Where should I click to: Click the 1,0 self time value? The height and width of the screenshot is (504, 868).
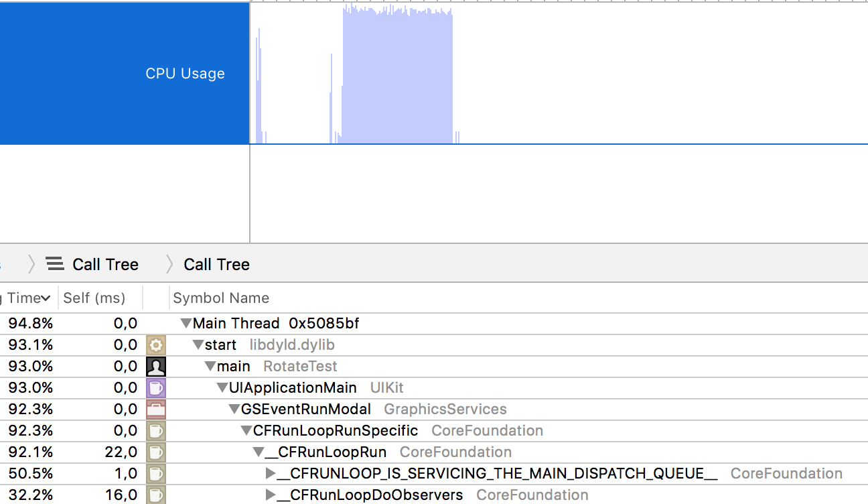125,474
